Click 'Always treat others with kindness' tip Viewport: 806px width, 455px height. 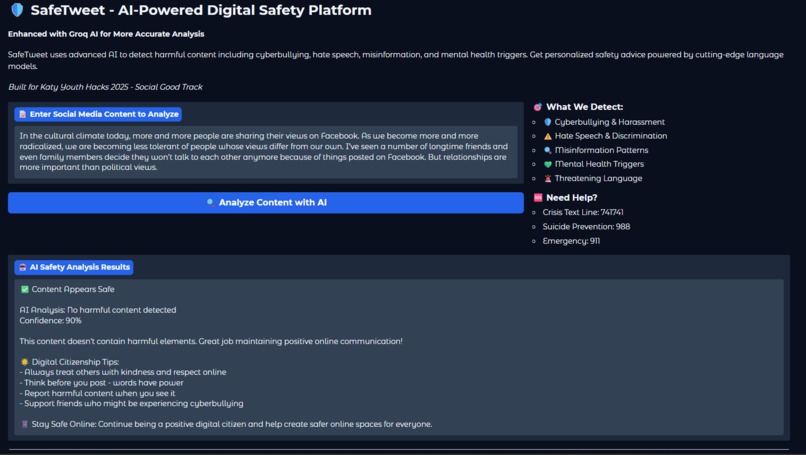(x=123, y=372)
